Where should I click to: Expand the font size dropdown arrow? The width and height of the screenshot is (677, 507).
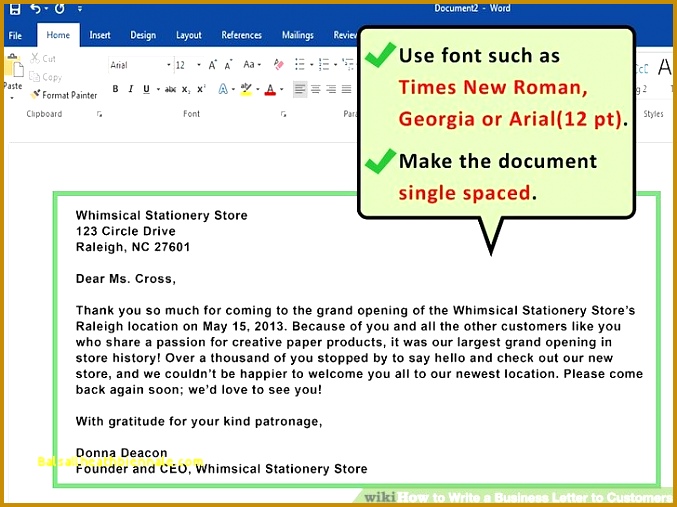199,65
